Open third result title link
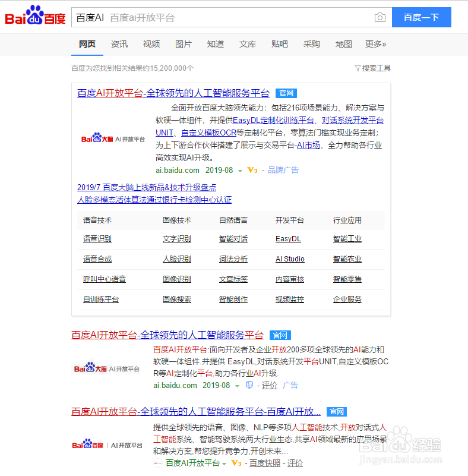 click(x=195, y=411)
